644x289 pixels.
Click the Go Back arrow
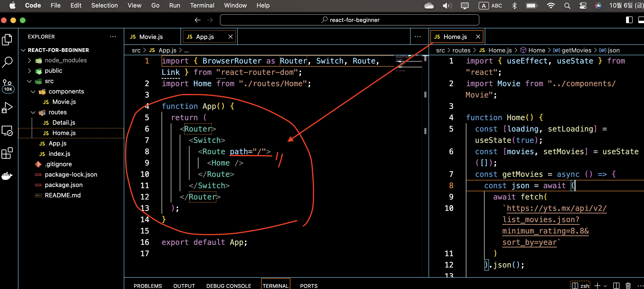click(x=197, y=20)
